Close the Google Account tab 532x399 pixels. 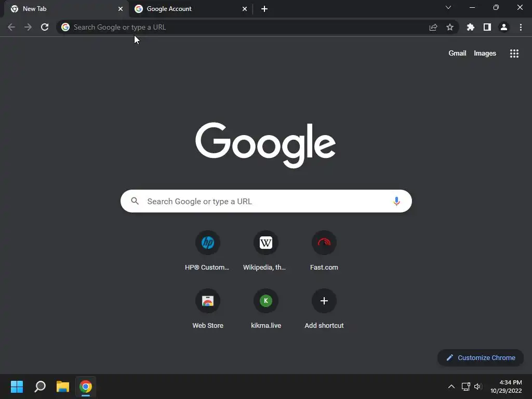tap(245, 9)
